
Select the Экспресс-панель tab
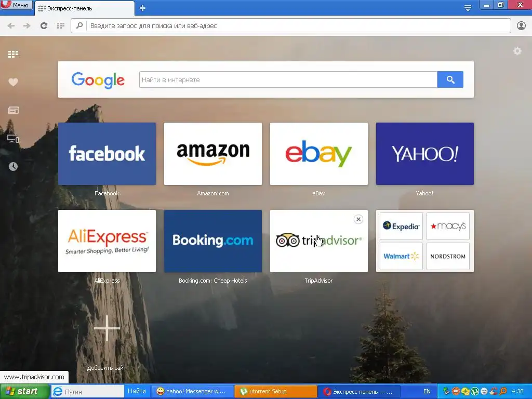pos(84,8)
